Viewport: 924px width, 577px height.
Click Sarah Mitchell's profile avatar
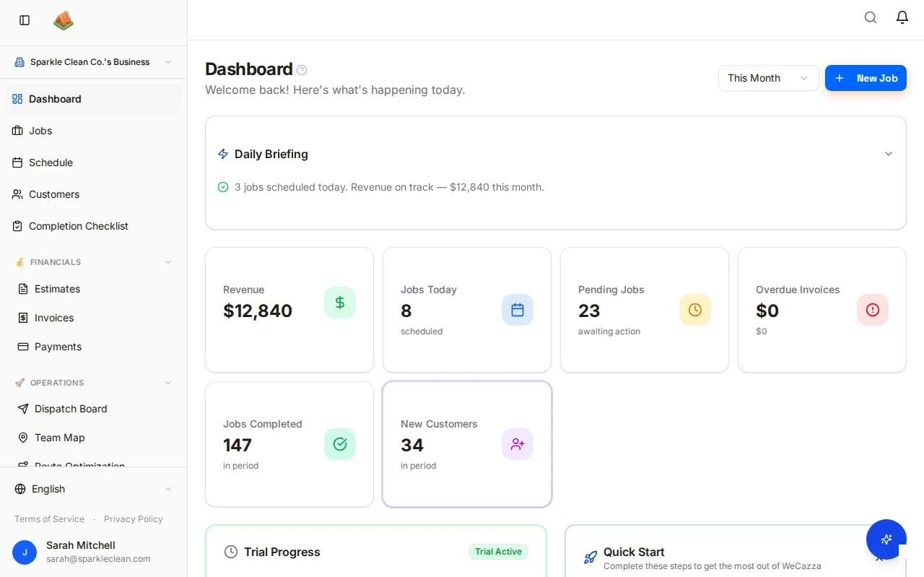(25, 552)
